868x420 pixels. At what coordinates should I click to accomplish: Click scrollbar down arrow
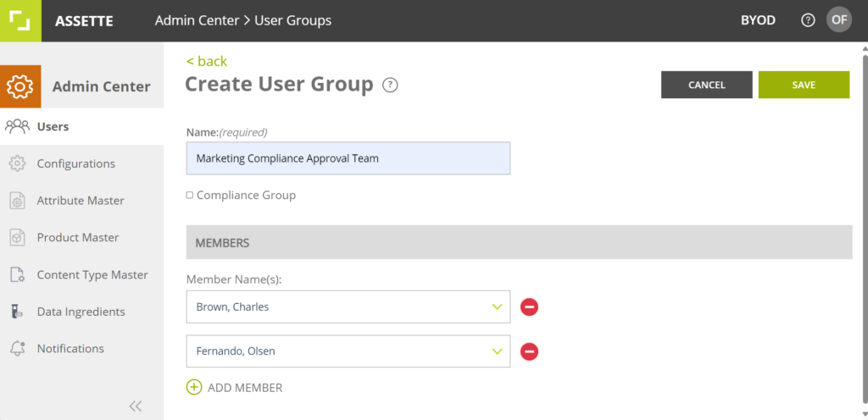click(864, 414)
